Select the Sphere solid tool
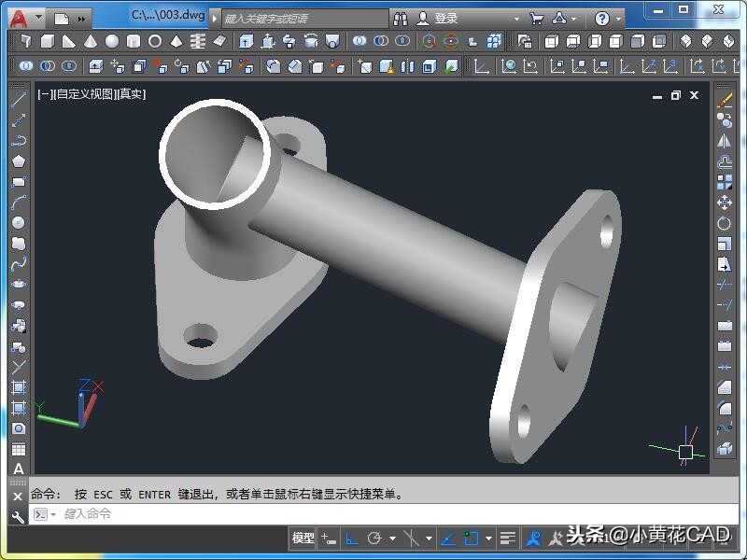 coord(112,41)
